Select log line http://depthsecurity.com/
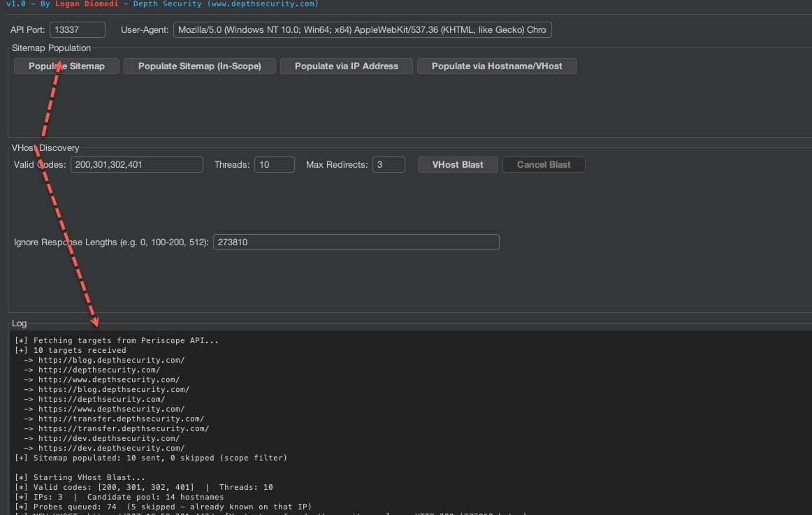Viewport: 812px width, 515px height. tap(99, 370)
